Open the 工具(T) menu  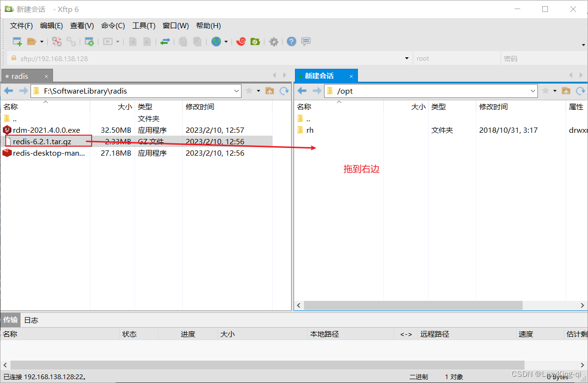[x=144, y=26]
